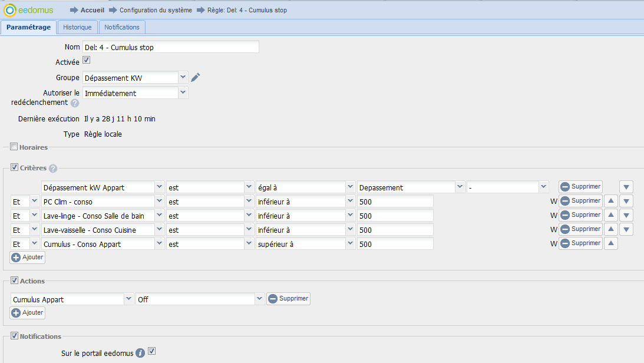Enable the Horaires section checkbox
Screen dimensions: 644x363
point(14,147)
